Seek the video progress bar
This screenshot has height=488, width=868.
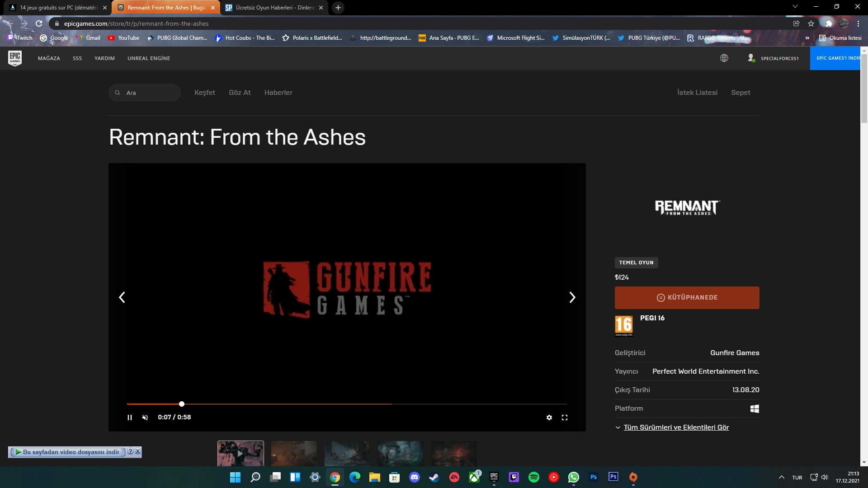tap(347, 404)
